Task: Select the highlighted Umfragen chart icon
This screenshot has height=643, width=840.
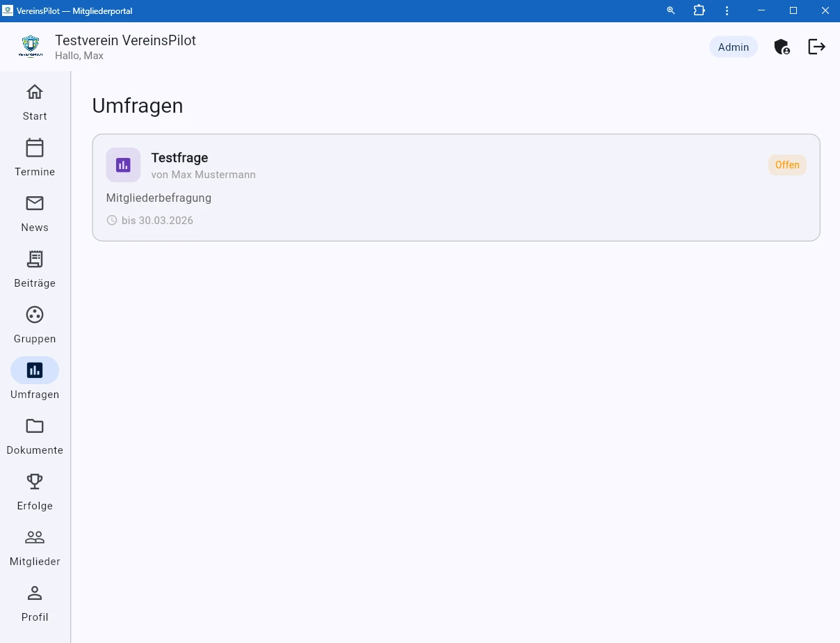Action: [x=34, y=370]
